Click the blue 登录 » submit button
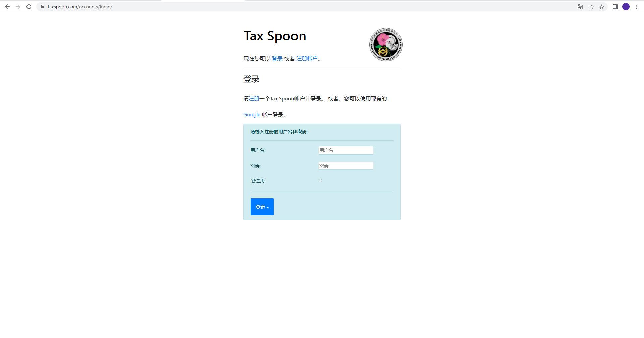Screen dimensions: 644x338 pos(262,207)
